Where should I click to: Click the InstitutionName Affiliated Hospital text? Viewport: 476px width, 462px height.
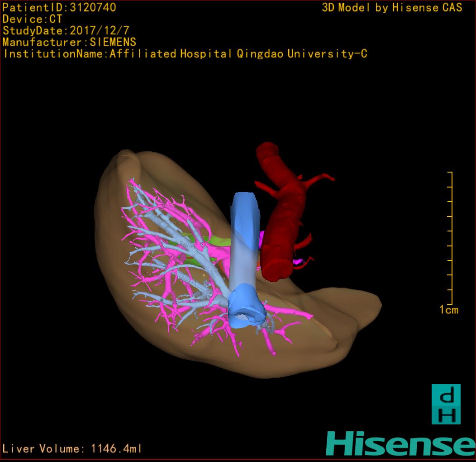point(185,54)
